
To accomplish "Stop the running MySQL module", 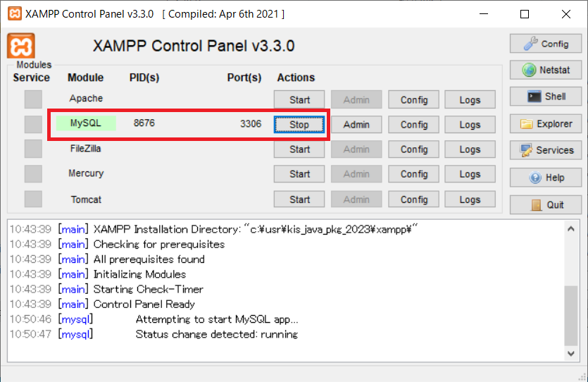I will click(x=299, y=125).
